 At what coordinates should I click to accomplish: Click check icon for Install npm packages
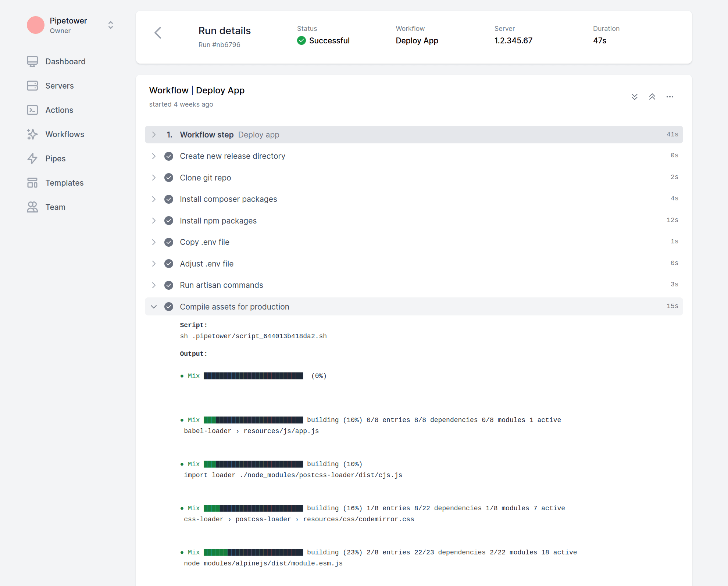pos(169,221)
